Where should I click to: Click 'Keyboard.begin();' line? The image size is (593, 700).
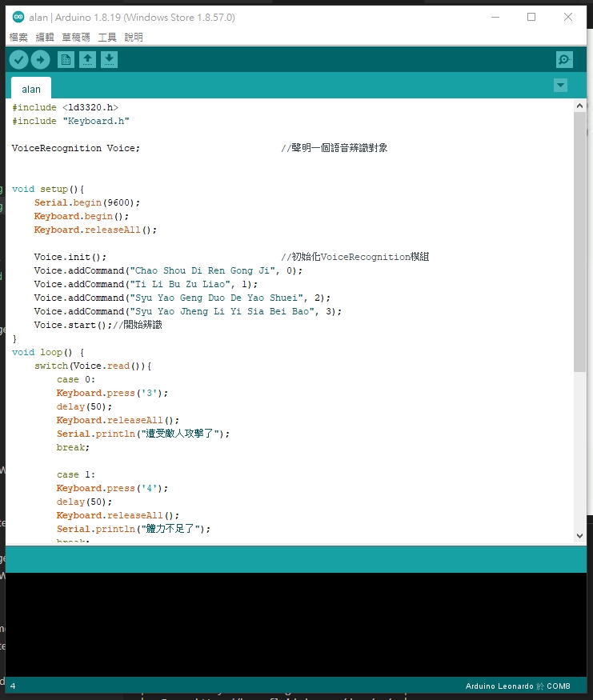coord(82,217)
